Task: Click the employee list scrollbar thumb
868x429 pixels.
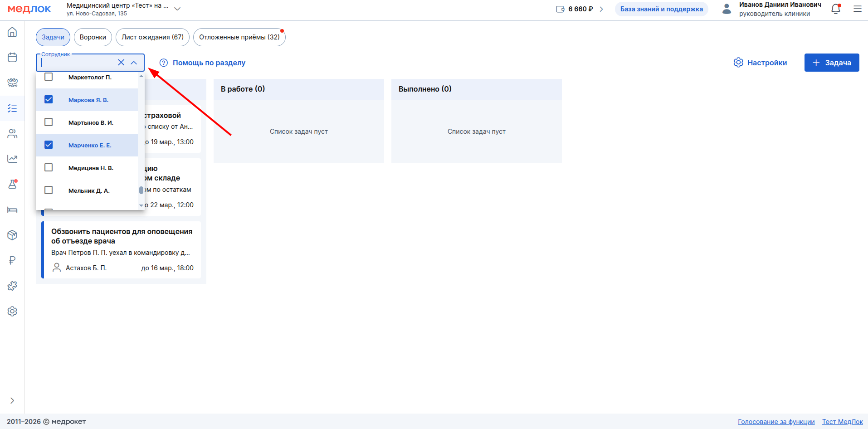Action: coord(141,190)
